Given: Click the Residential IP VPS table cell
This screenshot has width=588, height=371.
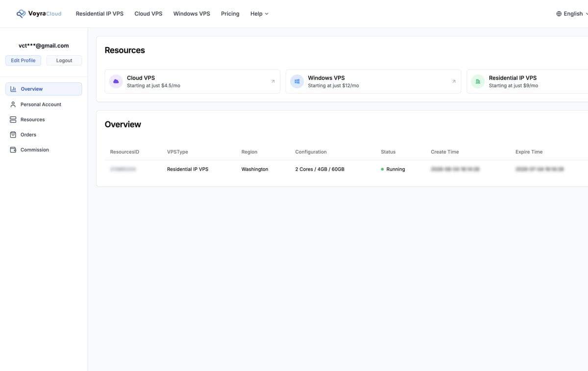Looking at the screenshot, I should pyautogui.click(x=188, y=169).
